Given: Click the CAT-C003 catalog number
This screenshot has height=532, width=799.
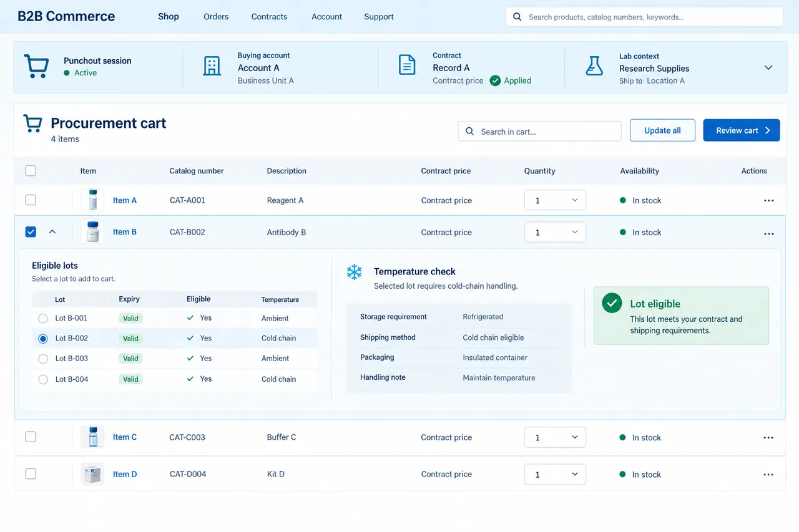Looking at the screenshot, I should [x=187, y=437].
